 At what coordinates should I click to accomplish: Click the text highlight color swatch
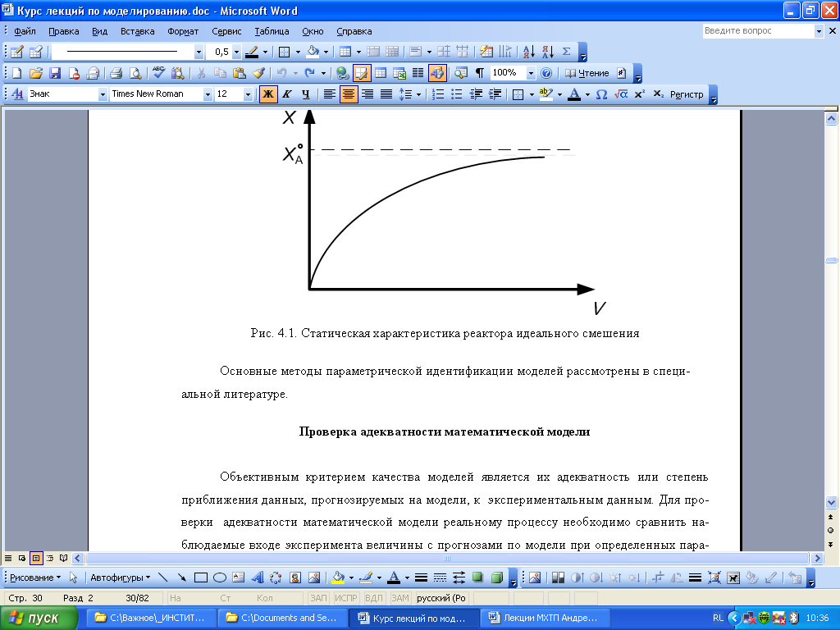click(x=546, y=94)
